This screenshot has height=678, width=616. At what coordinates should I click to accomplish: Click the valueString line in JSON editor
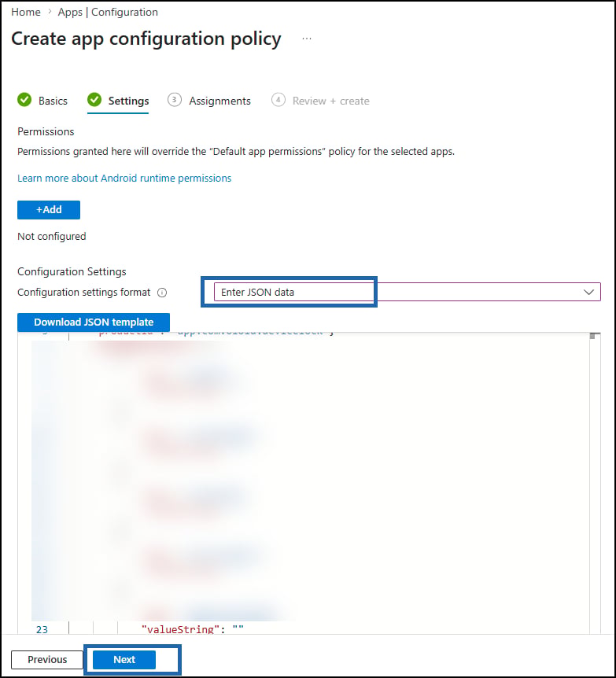[193, 629]
